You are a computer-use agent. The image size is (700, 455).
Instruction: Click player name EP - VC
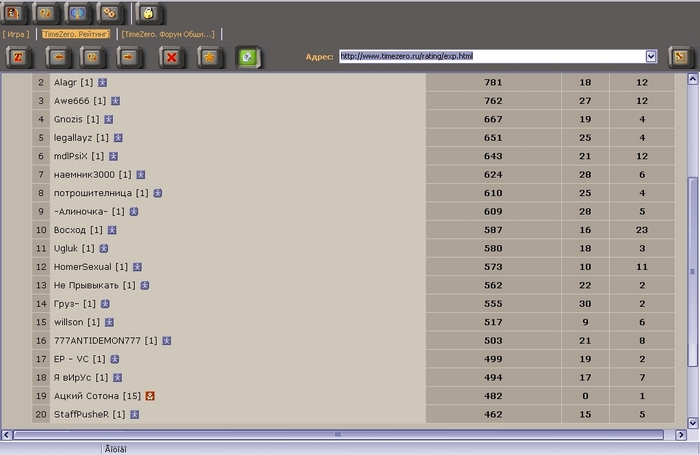(71, 359)
